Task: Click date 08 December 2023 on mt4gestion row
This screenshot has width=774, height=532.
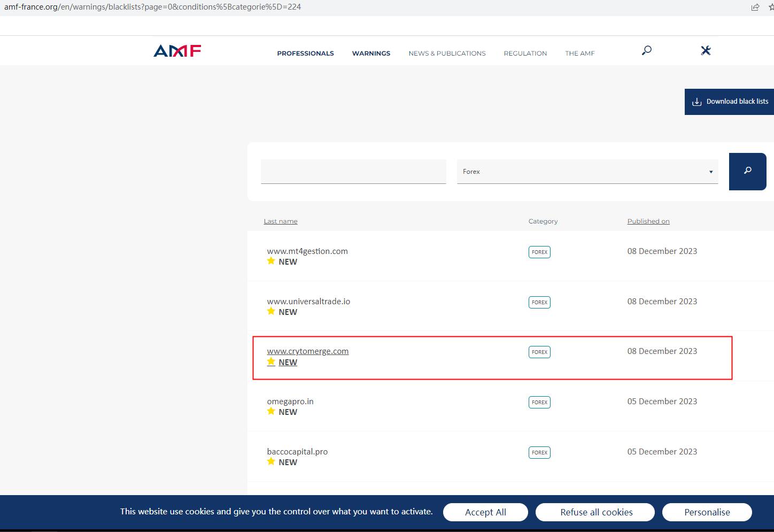Action: pos(662,251)
